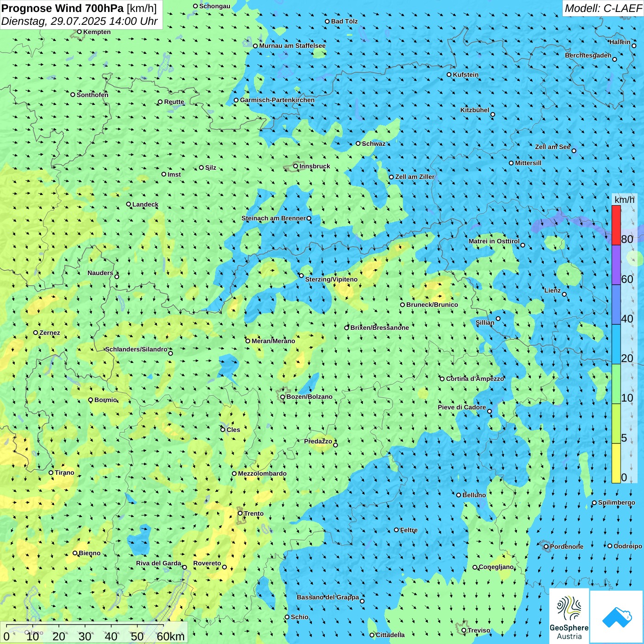The width and height of the screenshot is (644, 644).
Task: Click the Belluno label
Action: [474, 495]
